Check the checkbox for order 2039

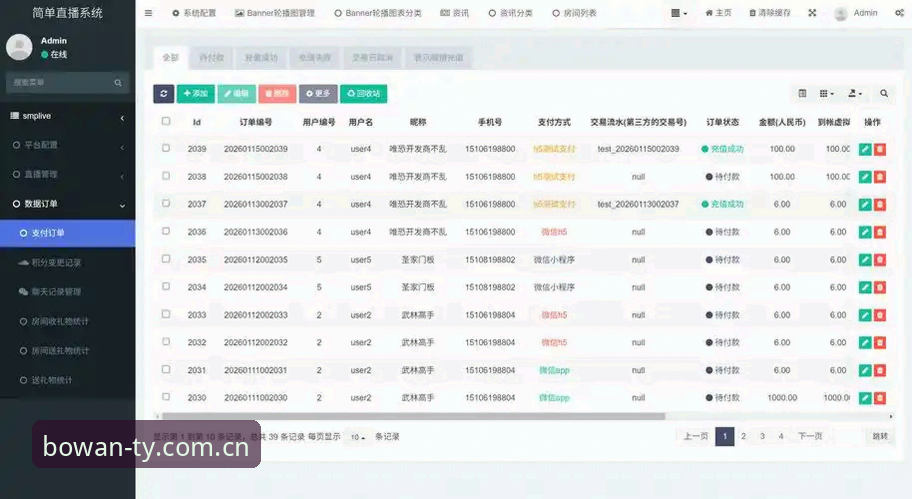(x=166, y=148)
